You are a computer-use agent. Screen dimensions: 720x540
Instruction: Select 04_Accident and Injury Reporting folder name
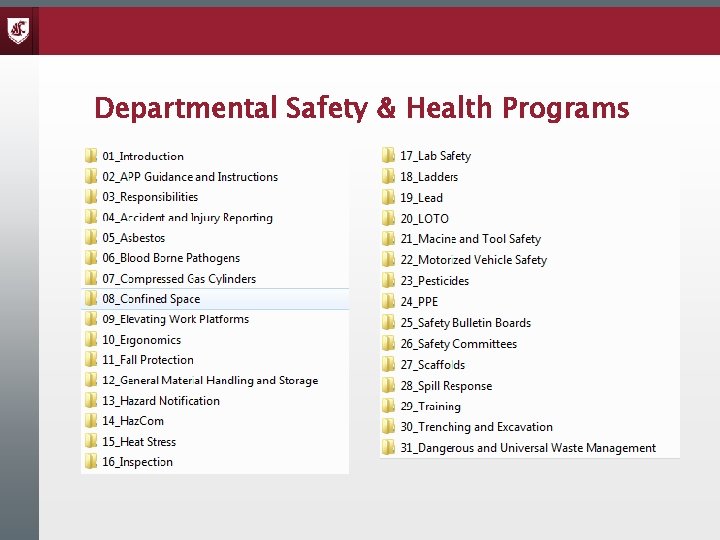point(187,218)
